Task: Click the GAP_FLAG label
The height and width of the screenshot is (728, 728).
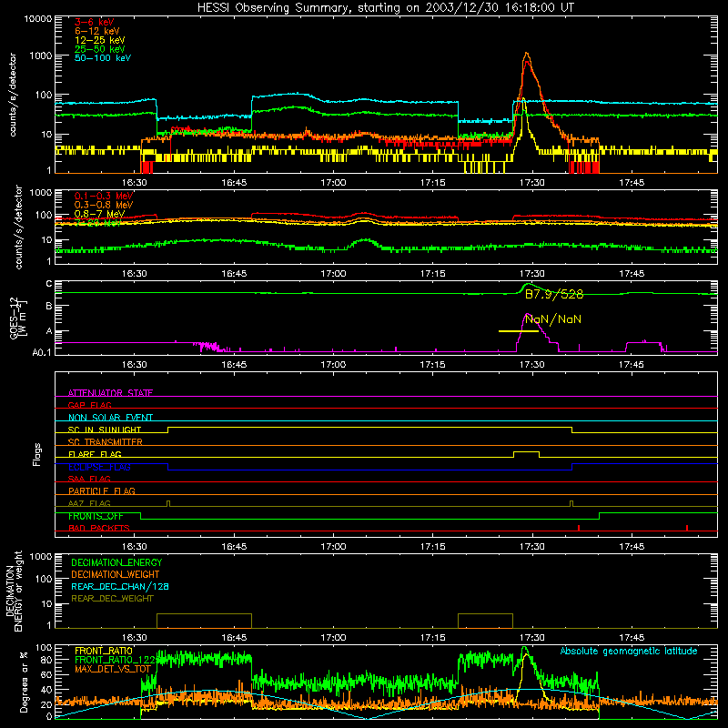Action: point(89,405)
